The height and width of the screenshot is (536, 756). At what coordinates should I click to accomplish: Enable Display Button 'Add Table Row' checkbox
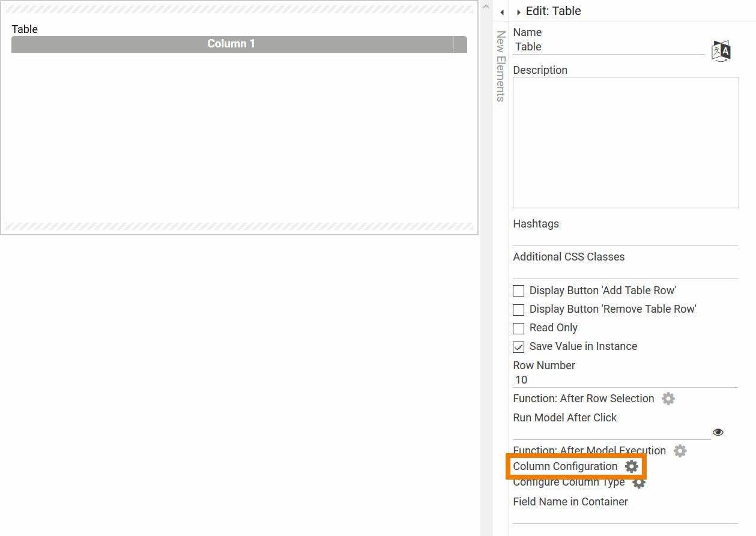click(519, 291)
